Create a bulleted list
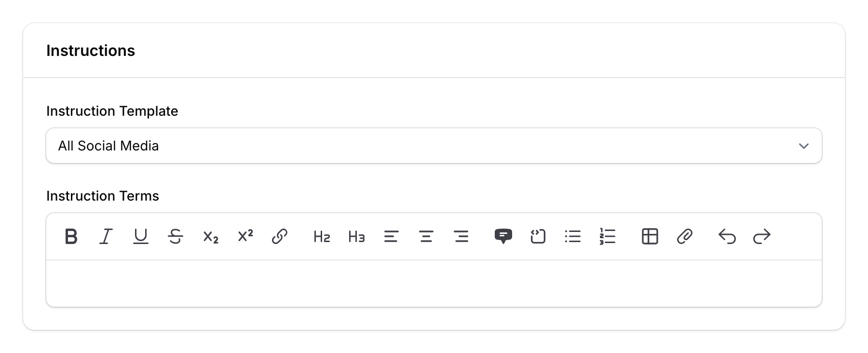The image size is (868, 353). click(573, 236)
